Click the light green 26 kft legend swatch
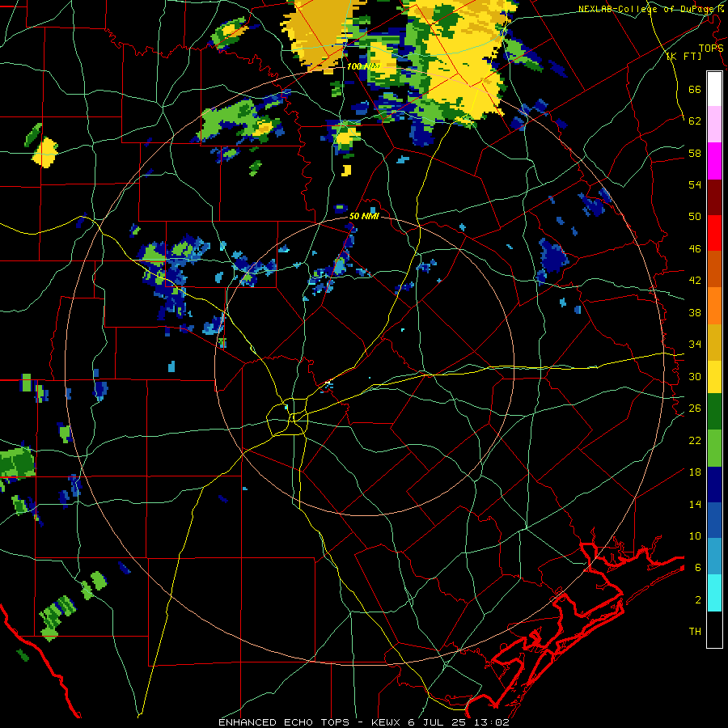Image resolution: width=728 pixels, height=728 pixels. click(x=714, y=448)
